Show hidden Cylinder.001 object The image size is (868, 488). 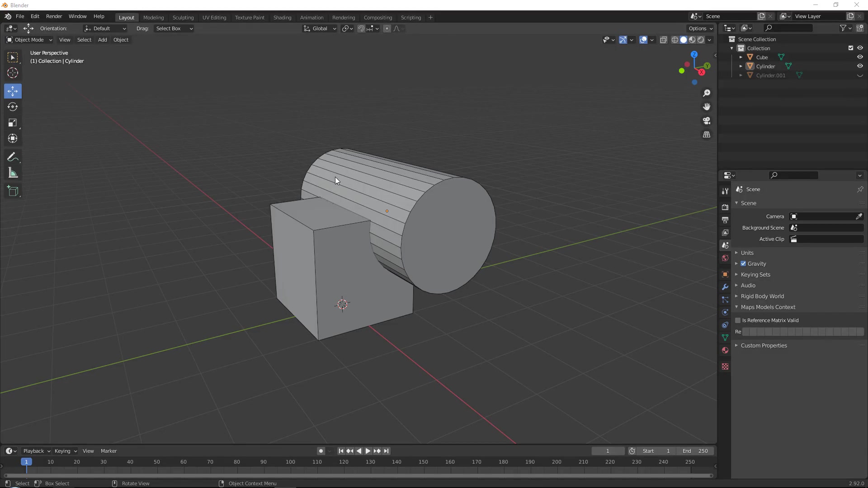[x=860, y=75]
